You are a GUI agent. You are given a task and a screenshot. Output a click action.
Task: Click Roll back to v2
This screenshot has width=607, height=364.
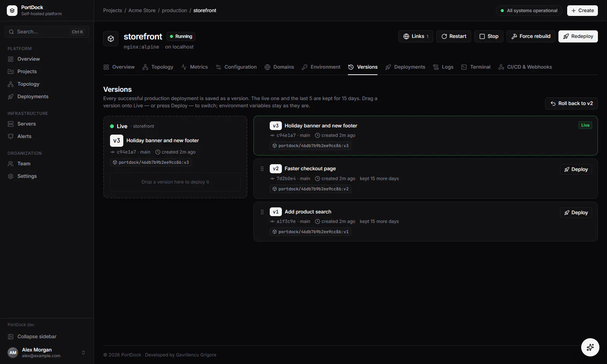pyautogui.click(x=571, y=104)
